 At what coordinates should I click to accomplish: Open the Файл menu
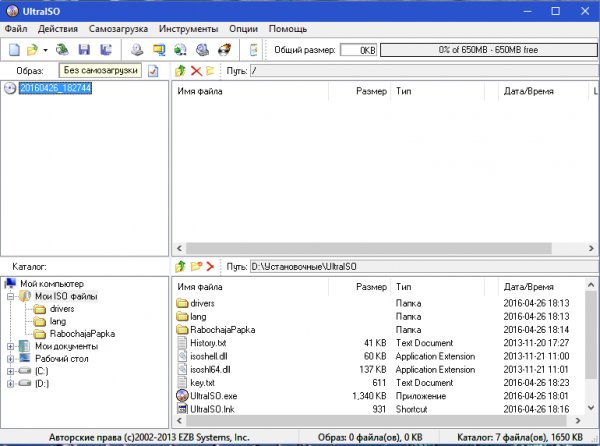16,29
